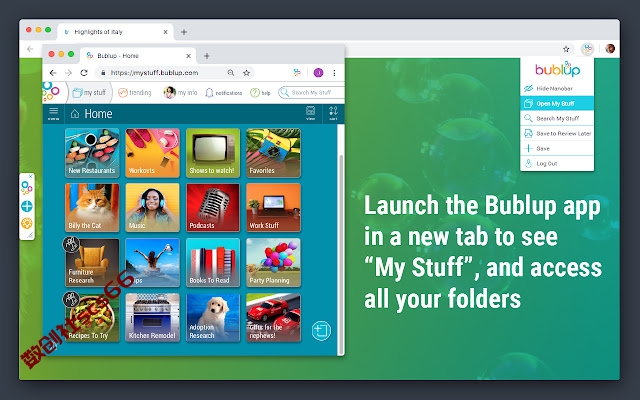Close the Highlights of Italy tab
640x400 pixels.
coord(165,32)
